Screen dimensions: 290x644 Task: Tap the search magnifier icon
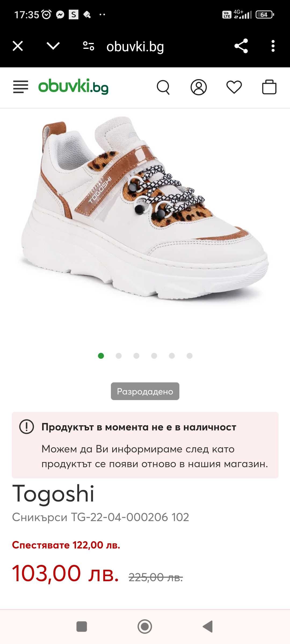163,87
